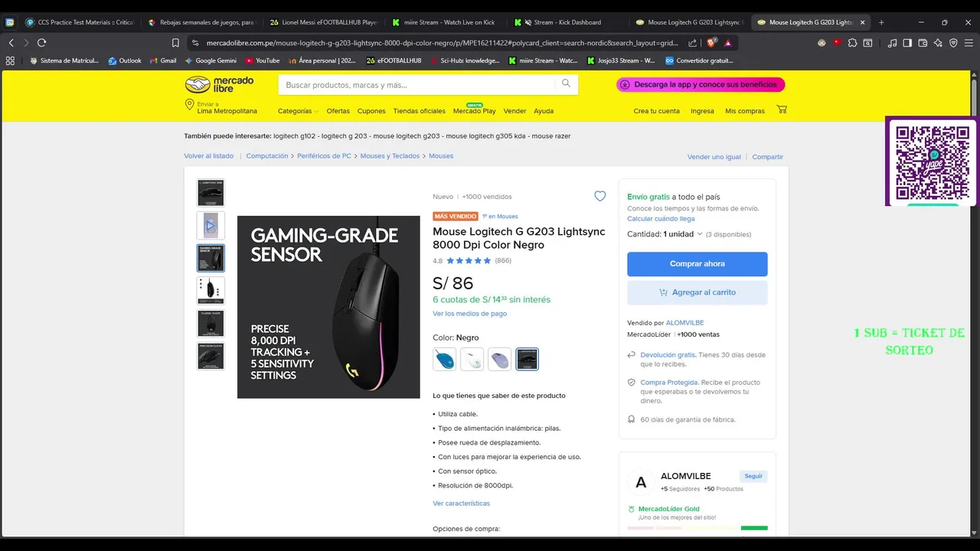This screenshot has width=980, height=551.
Task: Open the shopping cart icon
Action: (782, 110)
